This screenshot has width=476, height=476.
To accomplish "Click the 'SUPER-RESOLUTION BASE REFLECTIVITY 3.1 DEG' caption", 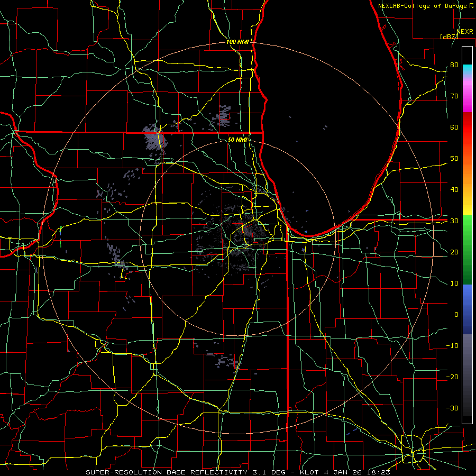I will click(186, 472).
